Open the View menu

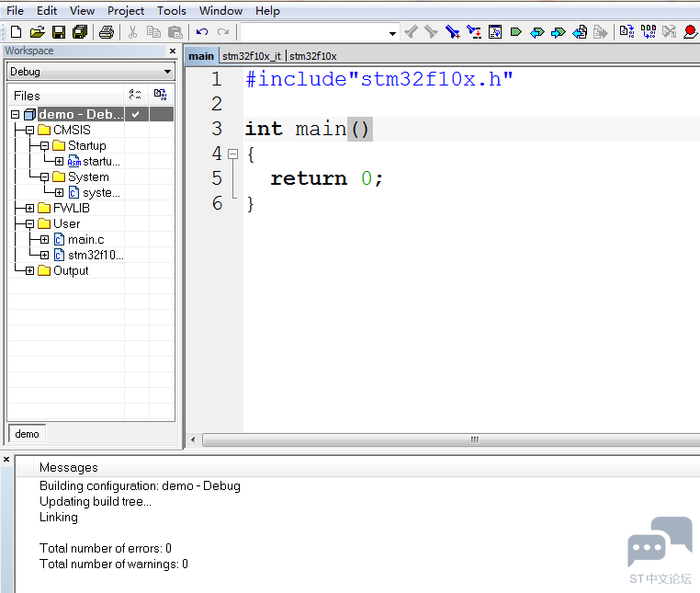[x=82, y=10]
